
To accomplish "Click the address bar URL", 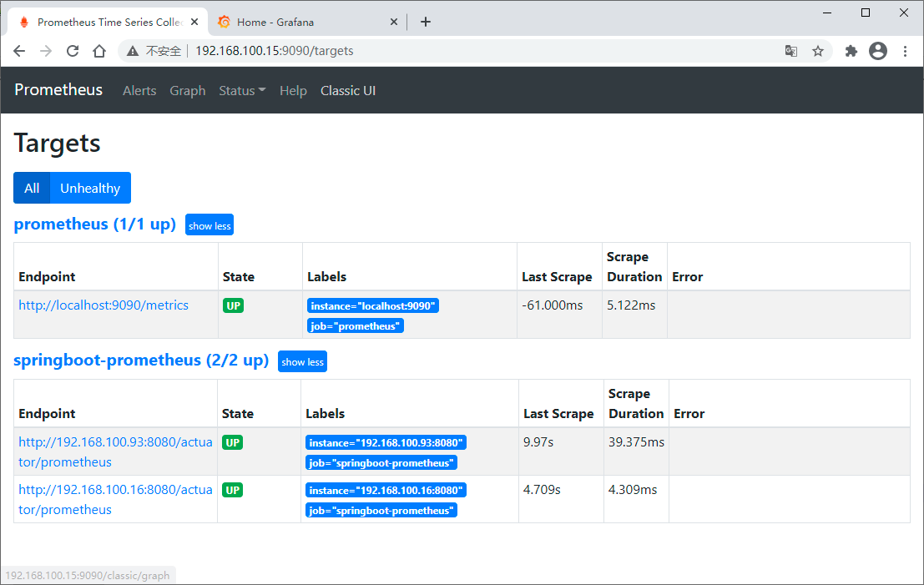I will (275, 51).
